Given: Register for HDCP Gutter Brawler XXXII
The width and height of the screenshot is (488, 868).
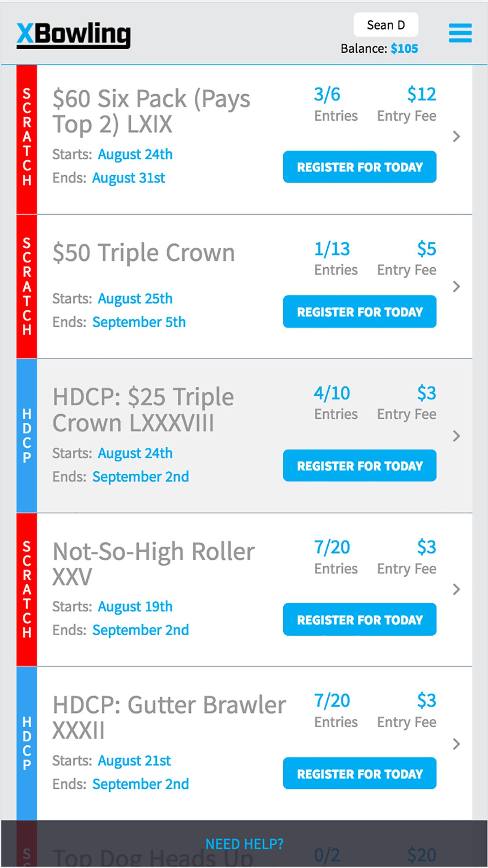Looking at the screenshot, I should 360,773.
